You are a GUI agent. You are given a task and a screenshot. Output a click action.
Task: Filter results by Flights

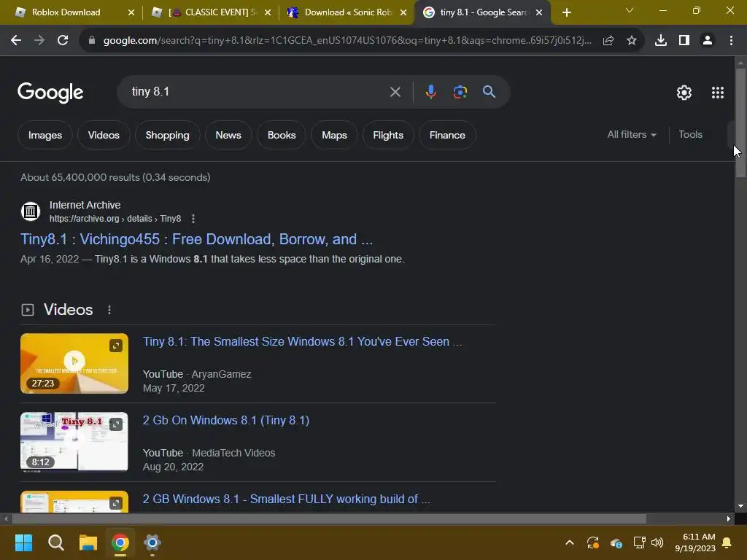[388, 135]
